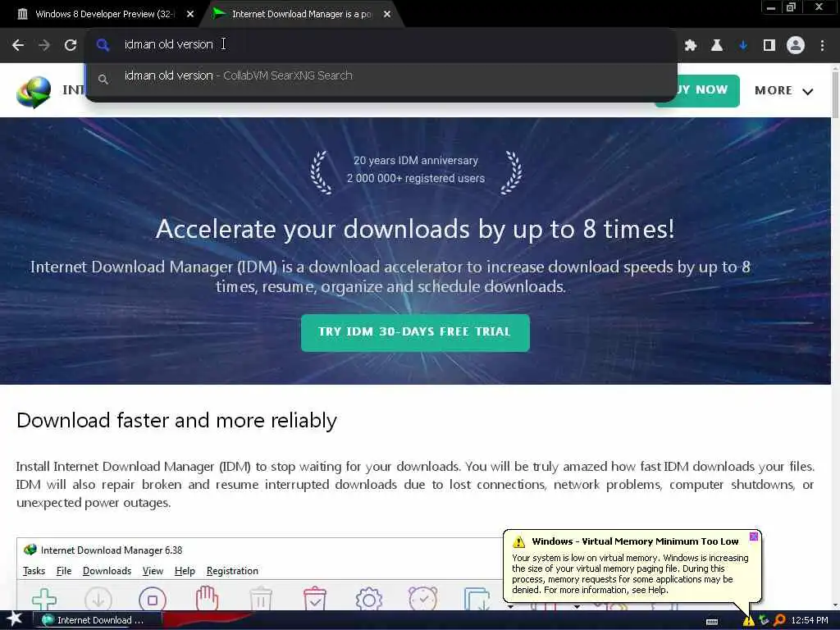
Task: Toggle the browser side panel
Action: 769,45
